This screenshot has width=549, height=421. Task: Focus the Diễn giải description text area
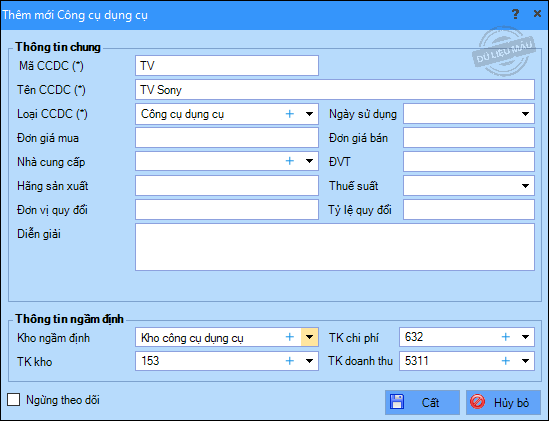(335, 247)
